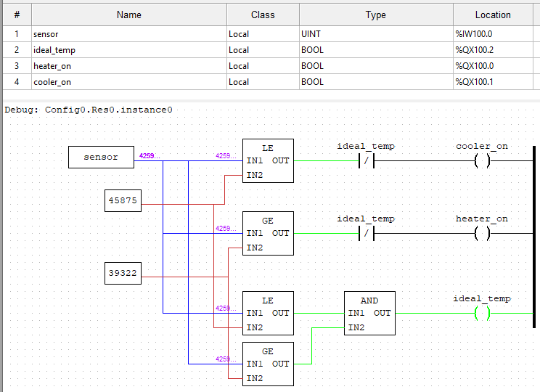The image size is (540, 392).
Task: Click the UINT type cell
Action: pos(376,34)
